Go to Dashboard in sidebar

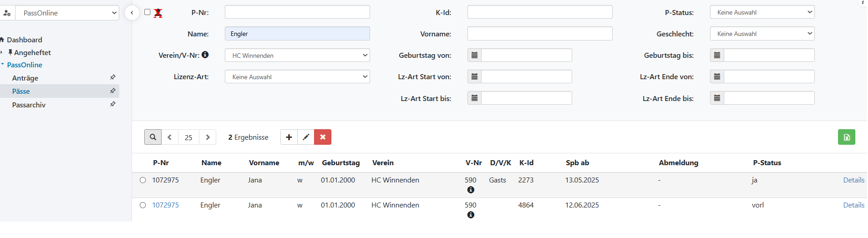[25, 40]
